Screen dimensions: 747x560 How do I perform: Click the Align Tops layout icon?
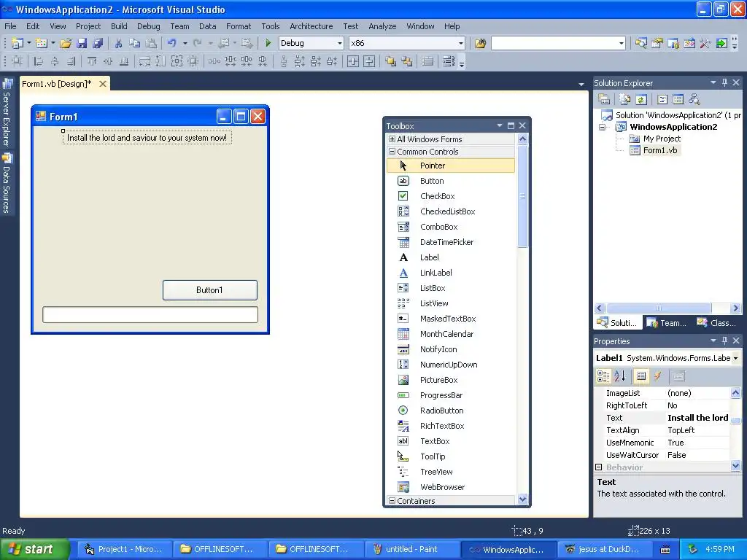(92, 61)
